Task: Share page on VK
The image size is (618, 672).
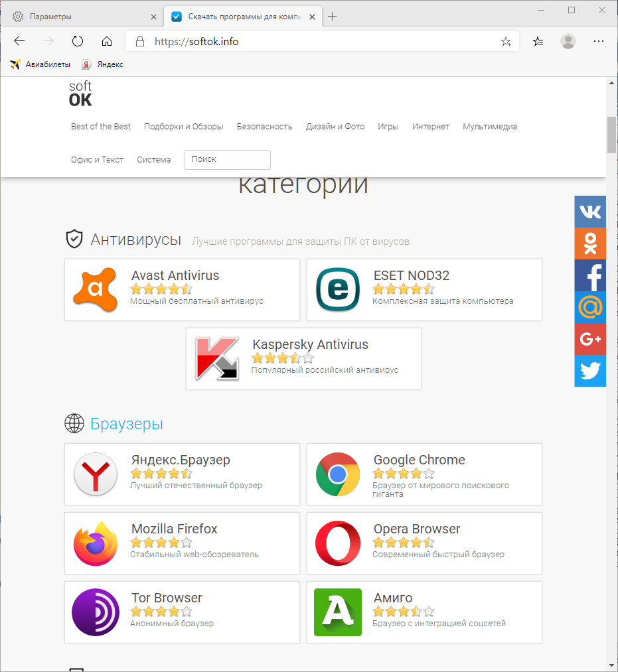Action: tap(590, 212)
